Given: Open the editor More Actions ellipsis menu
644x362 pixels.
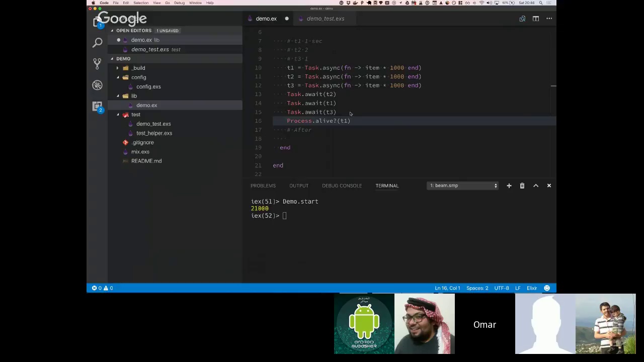Looking at the screenshot, I should pos(549,19).
